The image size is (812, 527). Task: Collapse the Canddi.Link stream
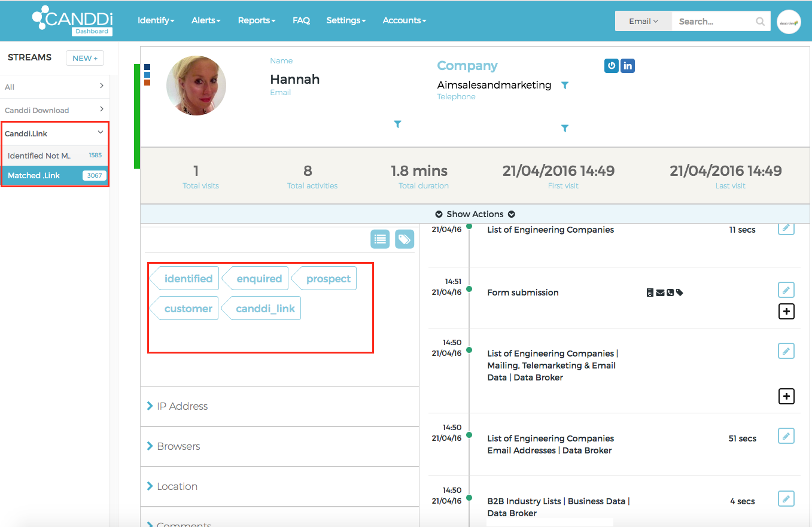[x=54, y=133]
